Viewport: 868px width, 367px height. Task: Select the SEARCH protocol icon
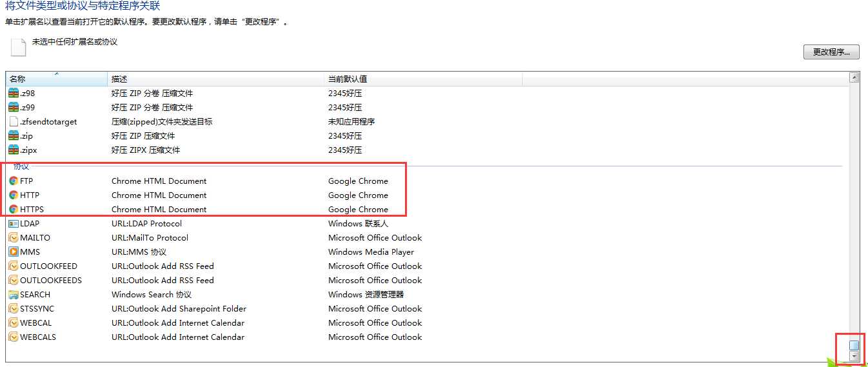coord(13,295)
